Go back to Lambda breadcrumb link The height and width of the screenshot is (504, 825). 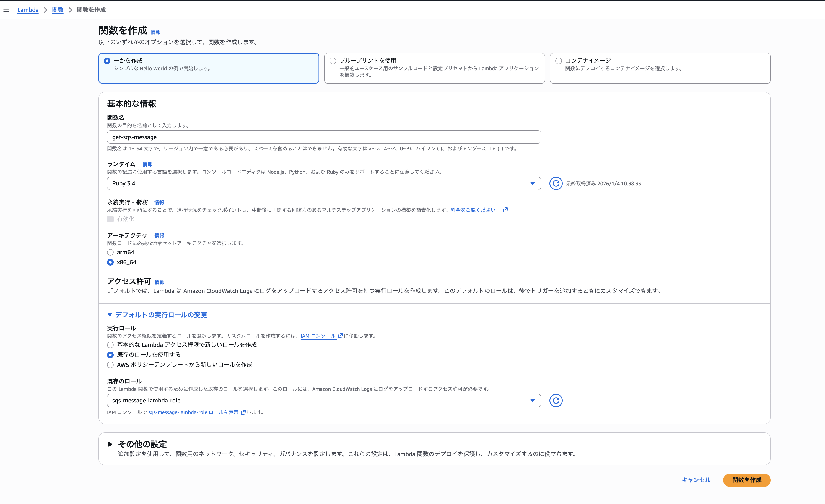pyautogui.click(x=28, y=10)
